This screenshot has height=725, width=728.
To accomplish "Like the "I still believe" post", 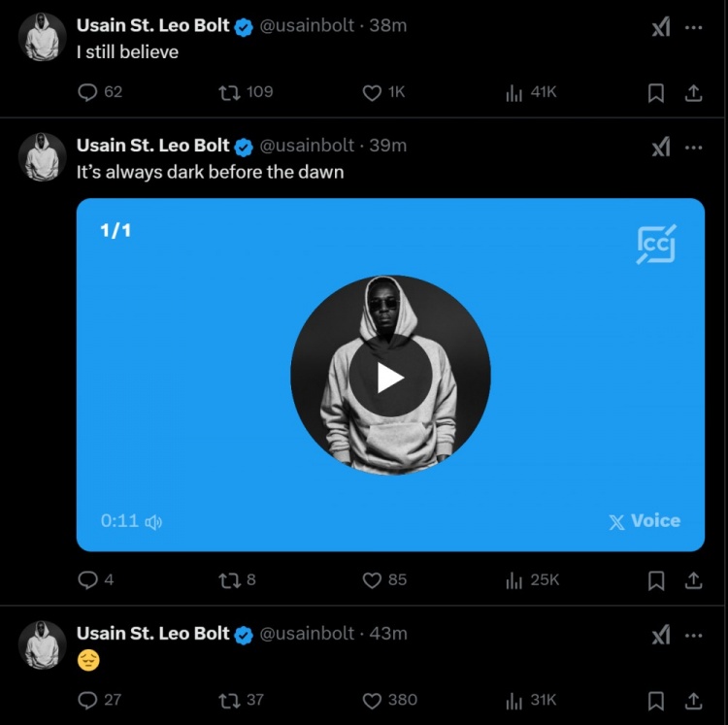I will pos(372,92).
